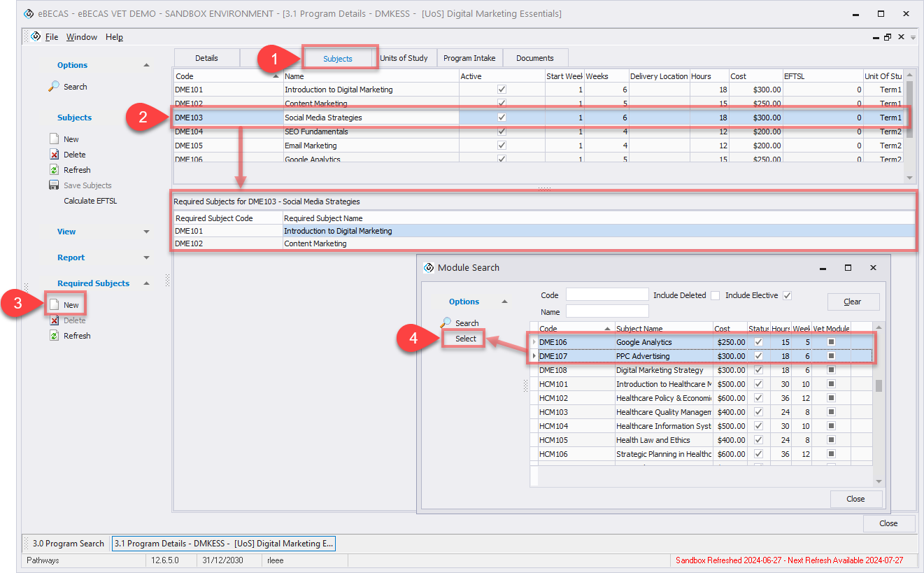This screenshot has height=573, width=924.
Task: Click the Refresh icon under Required Subjects
Action: (x=55, y=336)
